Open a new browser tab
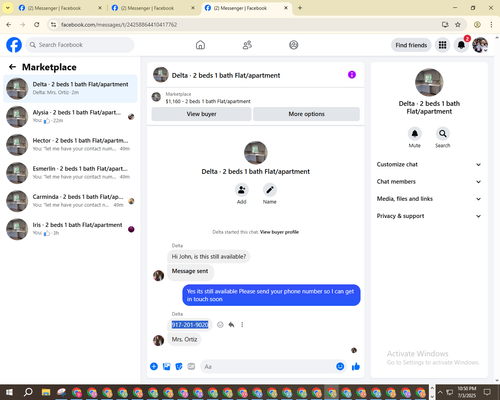 point(300,8)
